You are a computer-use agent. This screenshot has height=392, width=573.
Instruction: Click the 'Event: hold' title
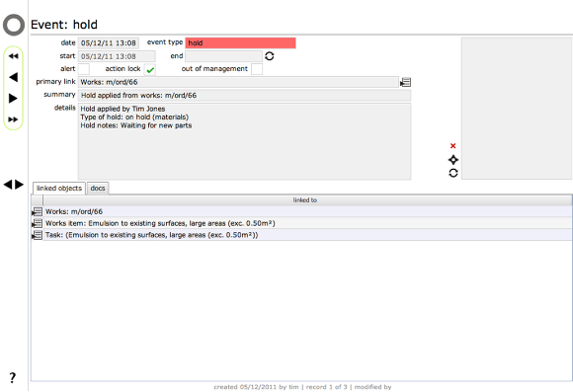point(64,25)
